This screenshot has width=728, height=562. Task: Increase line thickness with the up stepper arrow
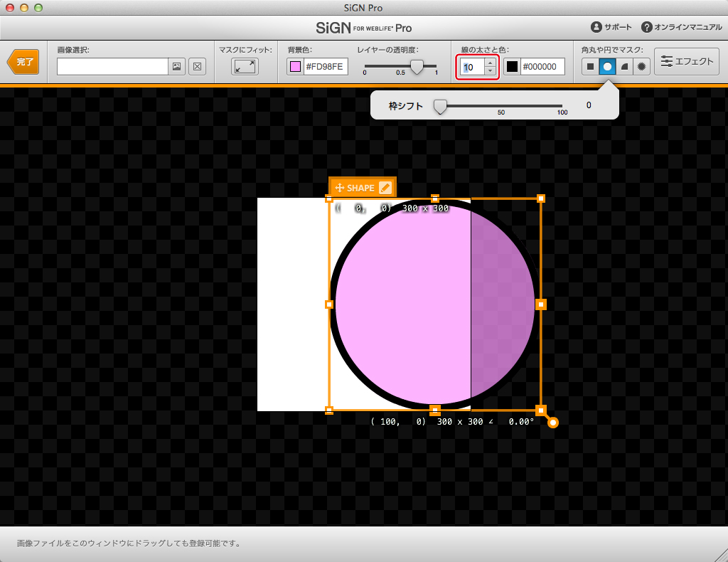click(491, 62)
